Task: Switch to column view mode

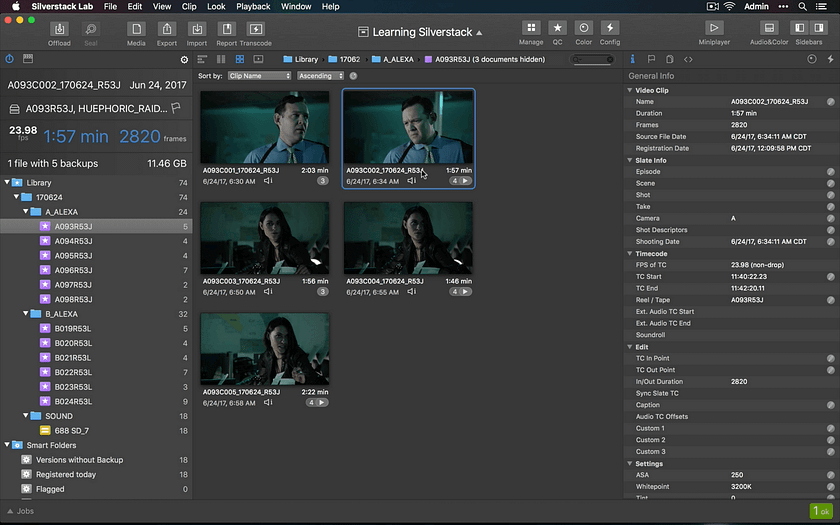Action: tap(221, 59)
